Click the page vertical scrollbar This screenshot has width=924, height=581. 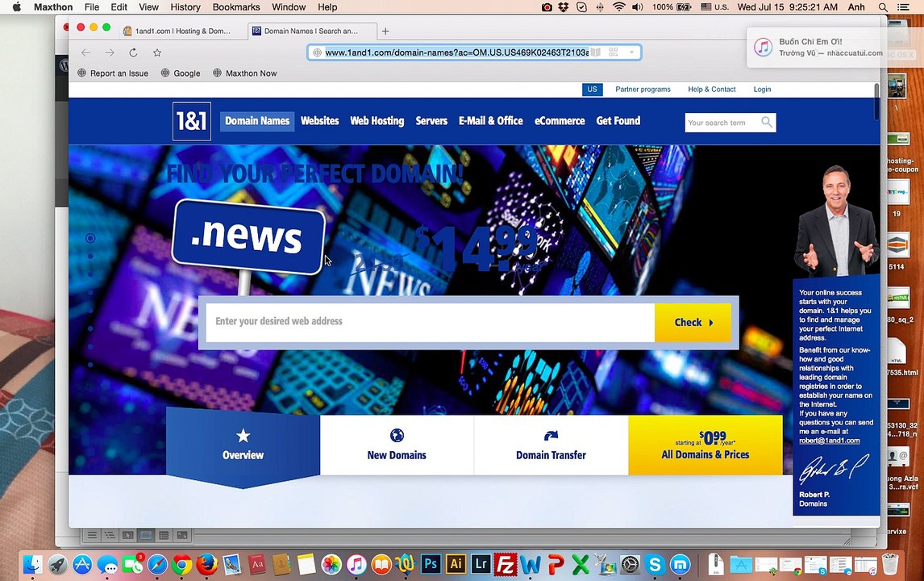(876, 102)
